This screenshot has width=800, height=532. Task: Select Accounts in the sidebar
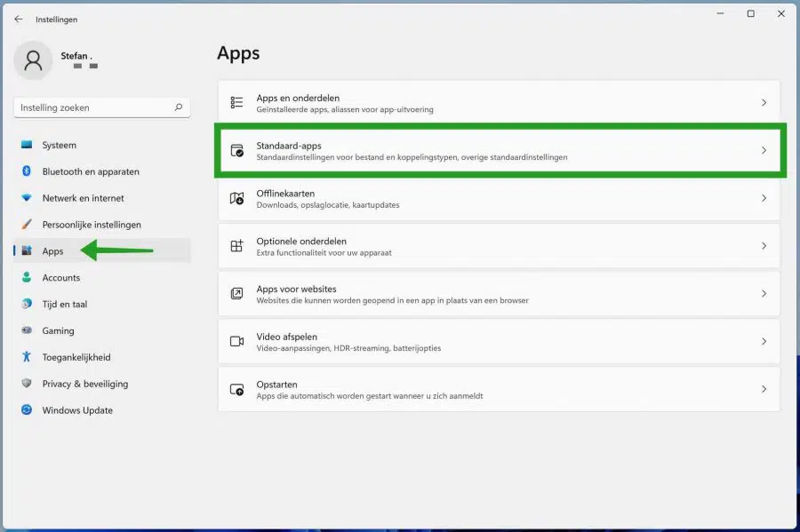pos(102,277)
